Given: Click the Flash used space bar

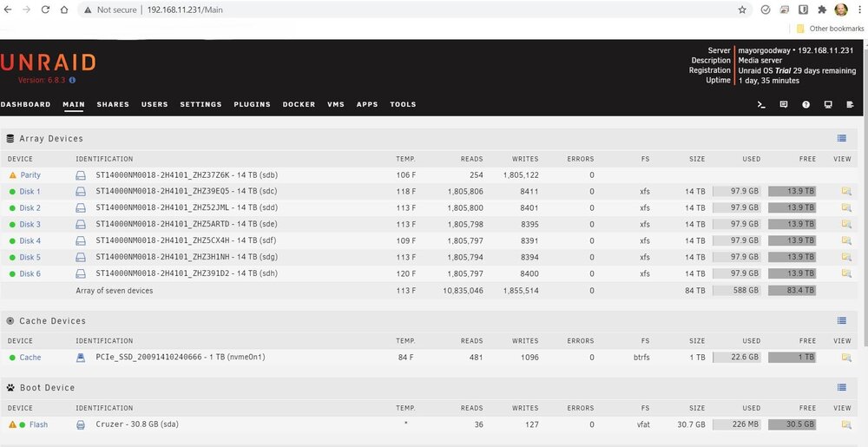Looking at the screenshot, I should (x=737, y=424).
